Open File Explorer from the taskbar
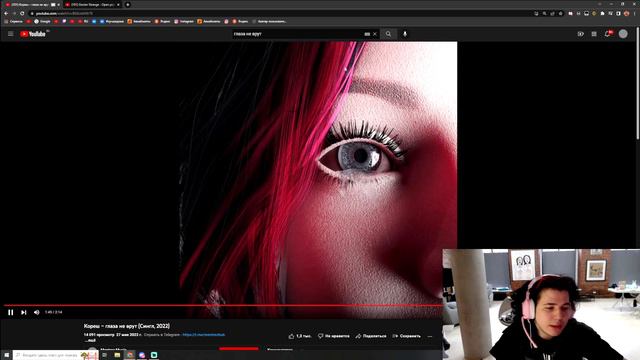The width and height of the screenshot is (640, 360). (117, 355)
